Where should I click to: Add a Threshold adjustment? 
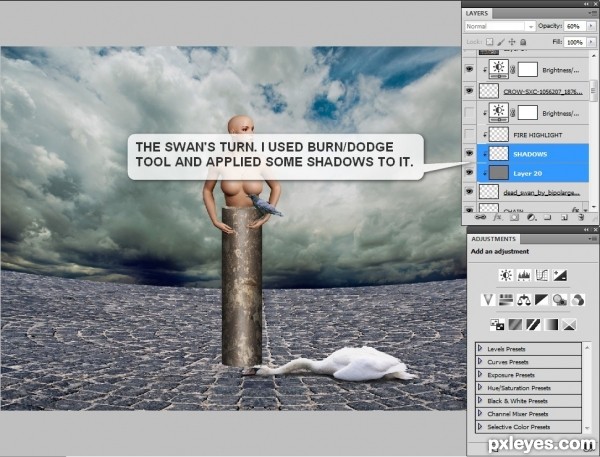(533, 325)
